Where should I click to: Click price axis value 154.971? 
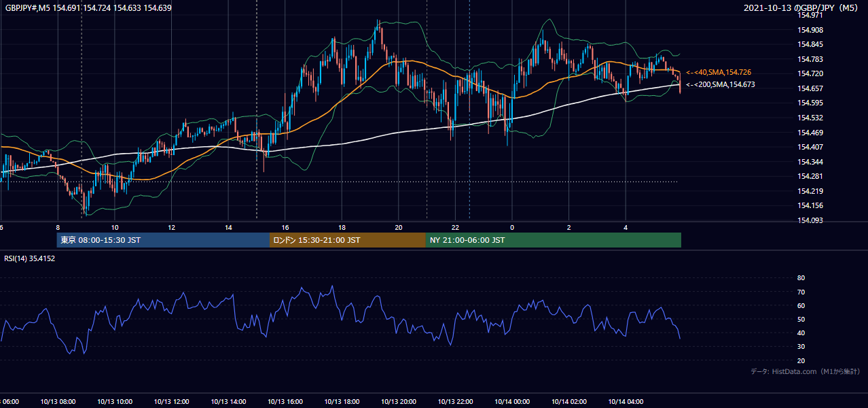[x=810, y=15]
